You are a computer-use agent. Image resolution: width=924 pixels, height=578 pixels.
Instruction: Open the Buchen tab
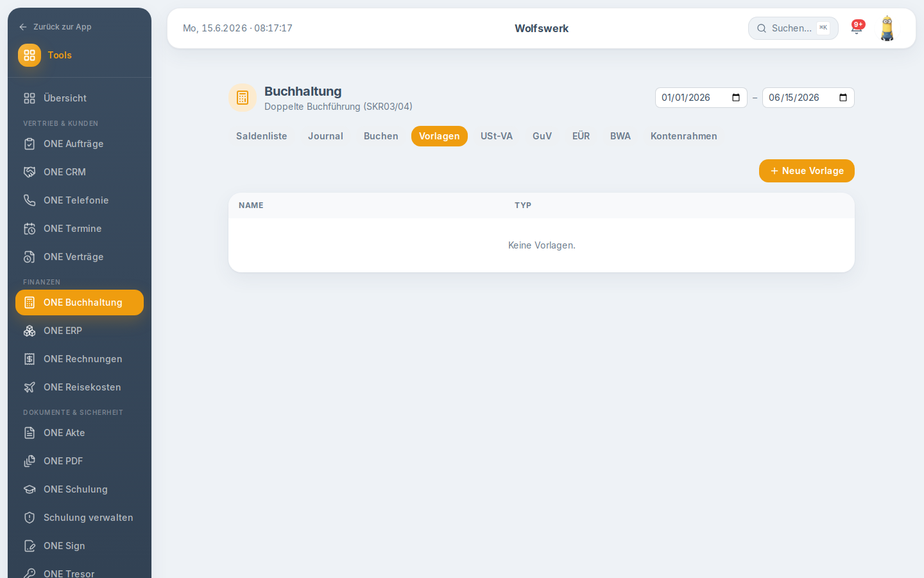point(381,136)
